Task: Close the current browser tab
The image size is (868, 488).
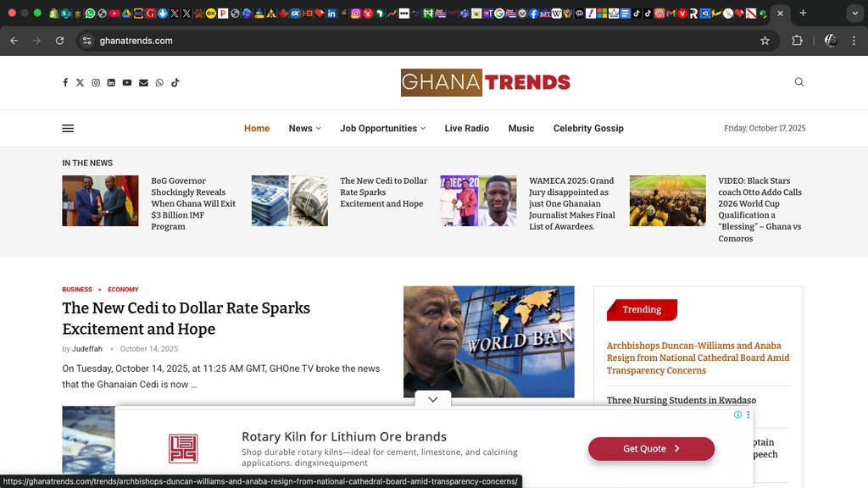Action: (x=780, y=13)
